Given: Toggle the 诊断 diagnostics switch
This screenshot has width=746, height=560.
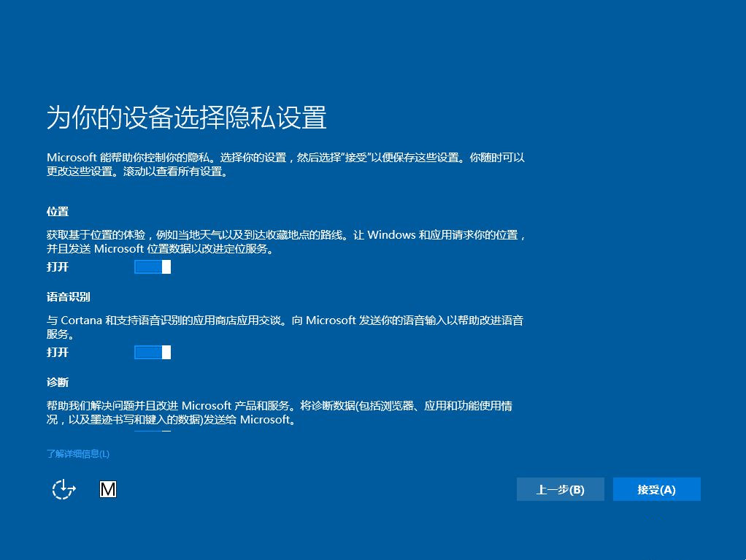Looking at the screenshot, I should 150,431.
